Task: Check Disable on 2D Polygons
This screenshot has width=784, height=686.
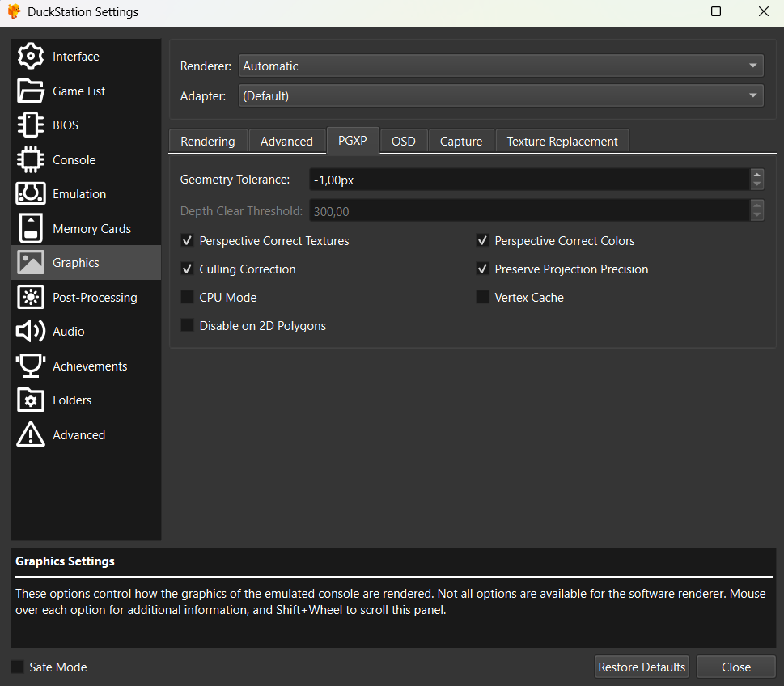Action: [x=187, y=325]
